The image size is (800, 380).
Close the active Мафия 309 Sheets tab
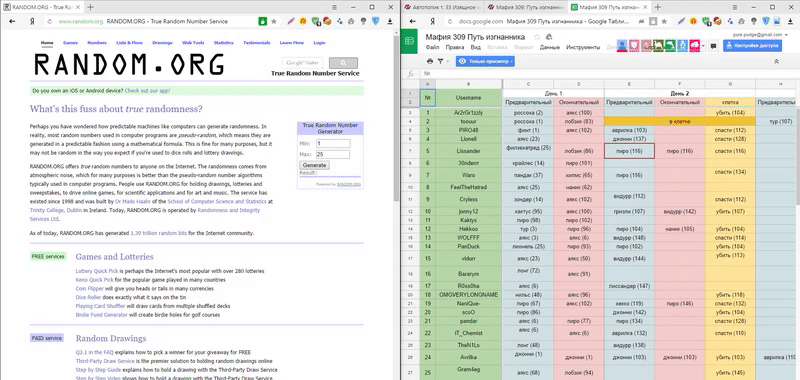click(x=645, y=7)
